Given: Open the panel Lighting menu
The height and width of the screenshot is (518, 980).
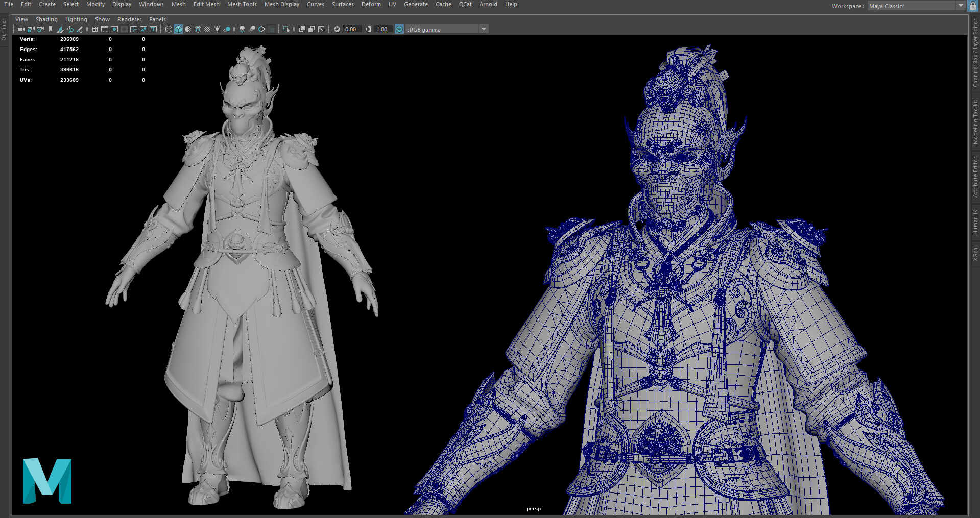Looking at the screenshot, I should (x=76, y=19).
